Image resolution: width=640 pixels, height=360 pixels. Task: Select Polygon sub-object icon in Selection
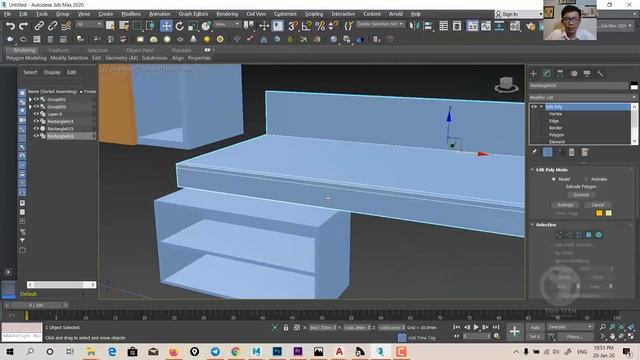pos(589,235)
